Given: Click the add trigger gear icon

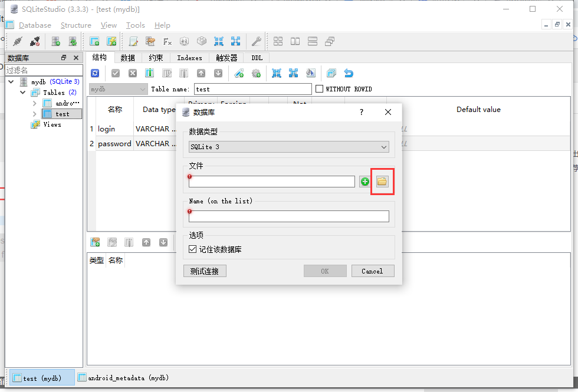Looking at the screenshot, I should tap(256, 73).
